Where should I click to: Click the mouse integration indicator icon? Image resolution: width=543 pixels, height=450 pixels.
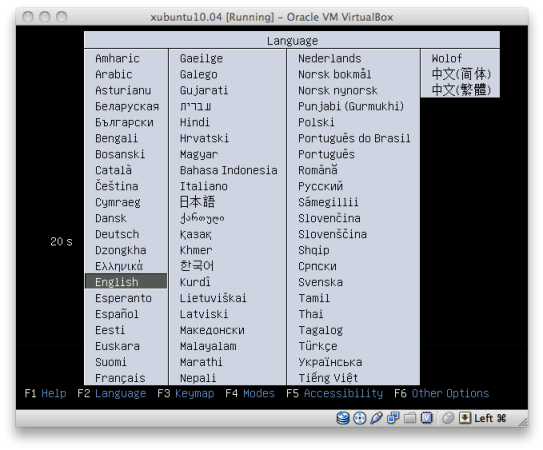click(x=448, y=418)
